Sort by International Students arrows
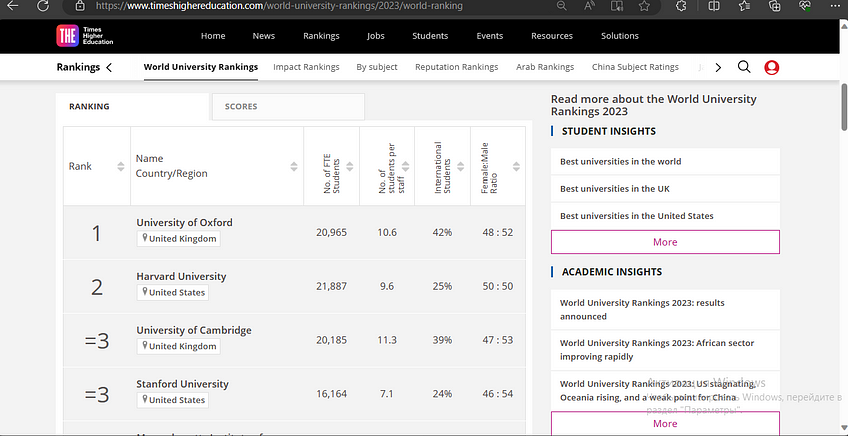The height and width of the screenshot is (436, 848). (x=461, y=167)
